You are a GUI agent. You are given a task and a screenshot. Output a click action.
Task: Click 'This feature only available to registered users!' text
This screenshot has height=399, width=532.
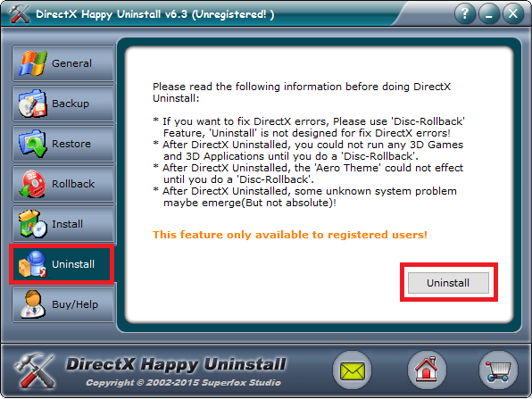pos(290,235)
